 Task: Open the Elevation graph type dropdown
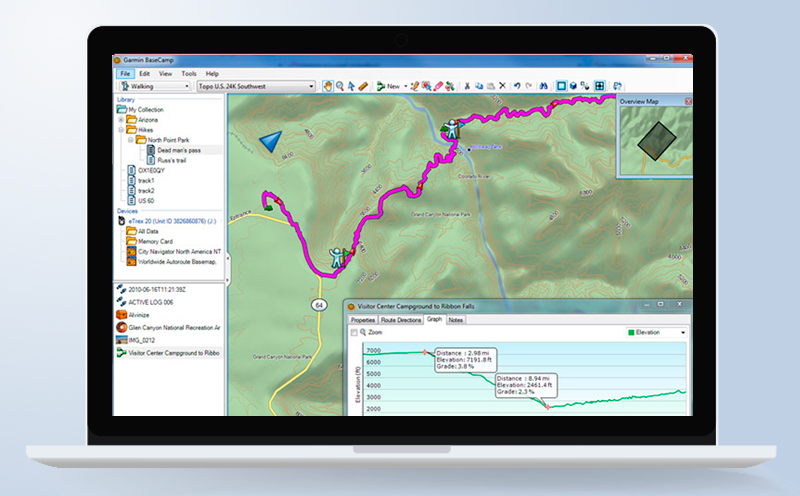656,333
